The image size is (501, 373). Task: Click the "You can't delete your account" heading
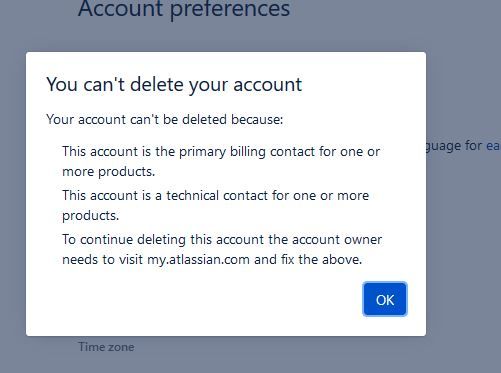[174, 84]
